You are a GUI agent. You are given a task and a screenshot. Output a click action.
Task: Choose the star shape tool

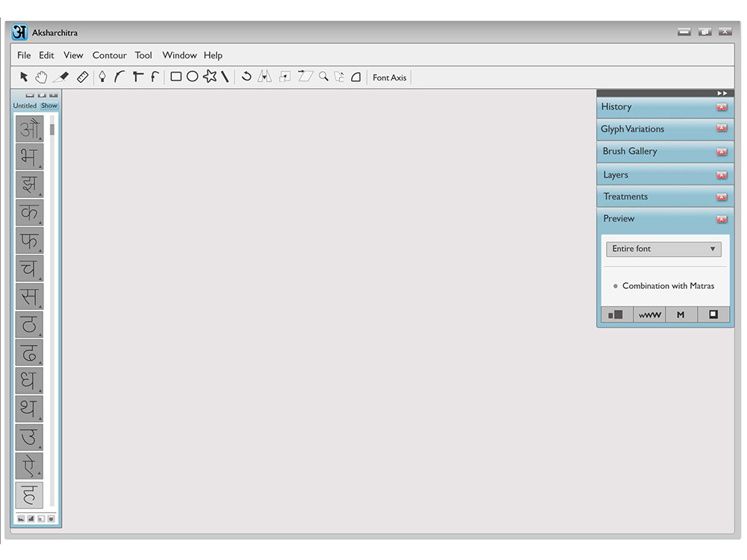pos(210,77)
